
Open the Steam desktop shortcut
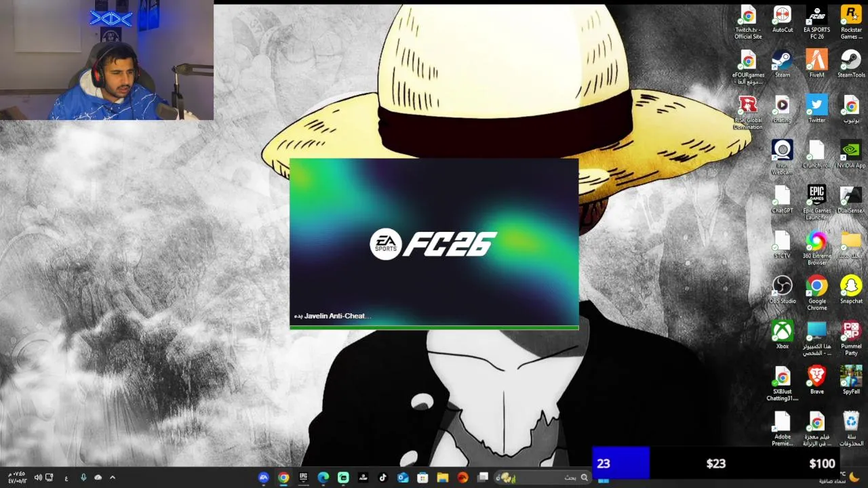point(783,64)
